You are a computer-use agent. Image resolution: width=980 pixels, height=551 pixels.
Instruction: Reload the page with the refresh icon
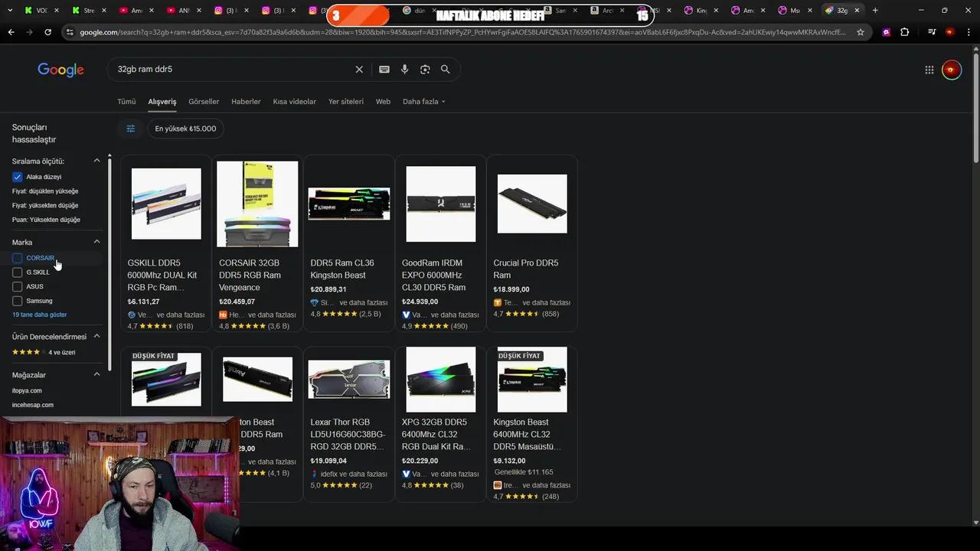[x=47, y=32]
